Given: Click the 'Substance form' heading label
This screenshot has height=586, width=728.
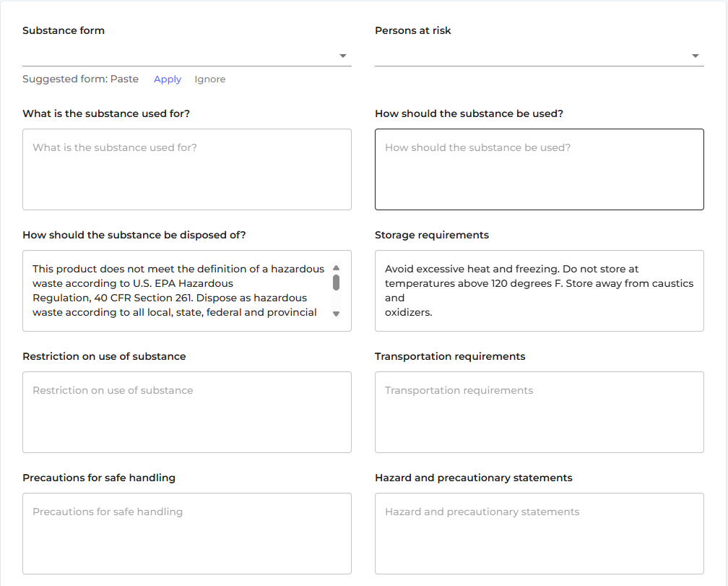Looking at the screenshot, I should tap(64, 30).
